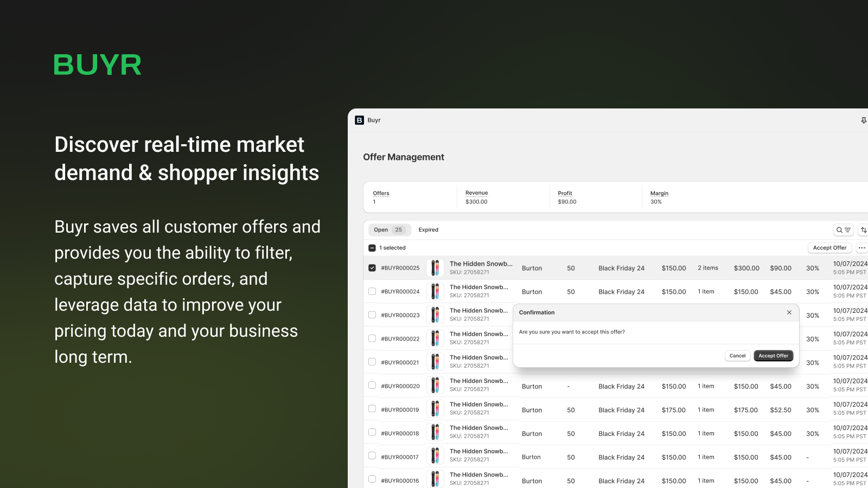This screenshot has width=868, height=488.
Task: Click snowboard thumbnail for offer #BUYR000025
Action: pyautogui.click(x=435, y=268)
